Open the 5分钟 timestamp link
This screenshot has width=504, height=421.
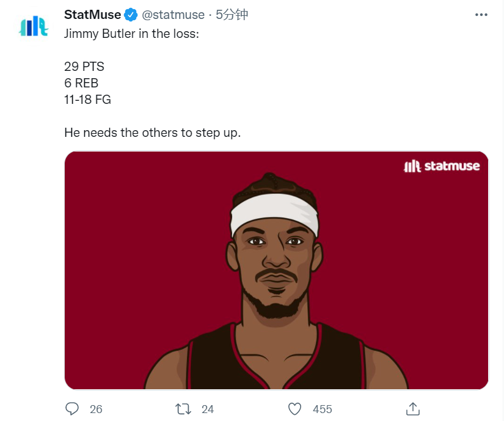pos(232,15)
